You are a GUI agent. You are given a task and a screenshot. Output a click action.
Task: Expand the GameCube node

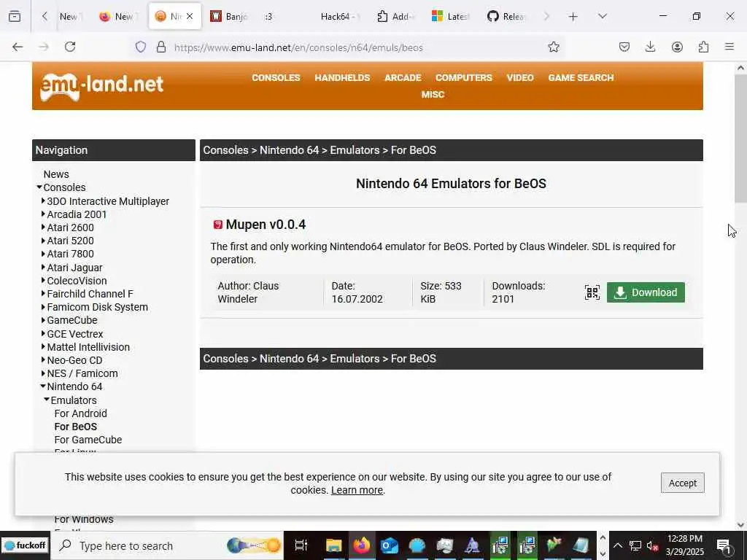tap(43, 320)
